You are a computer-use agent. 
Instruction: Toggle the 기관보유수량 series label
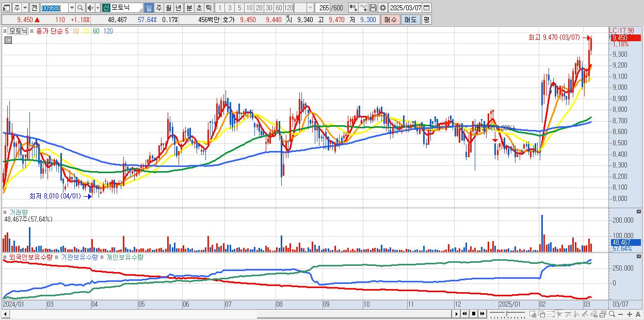(79, 257)
